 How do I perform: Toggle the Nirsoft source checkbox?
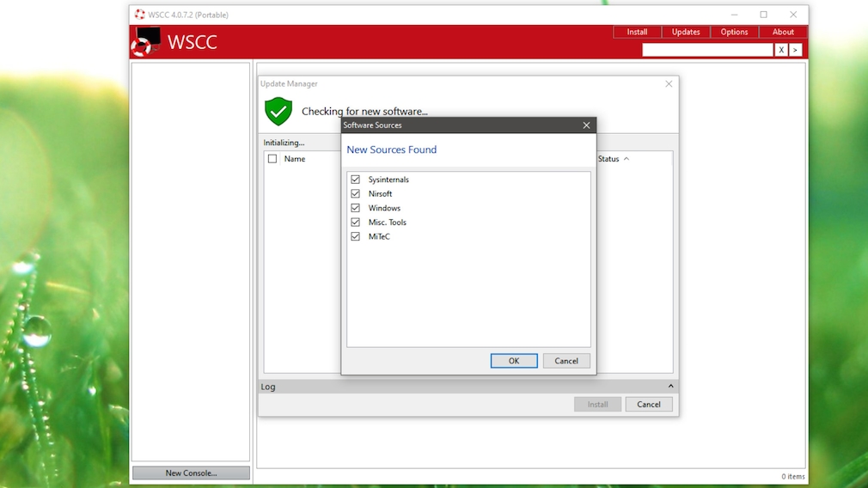coord(355,194)
